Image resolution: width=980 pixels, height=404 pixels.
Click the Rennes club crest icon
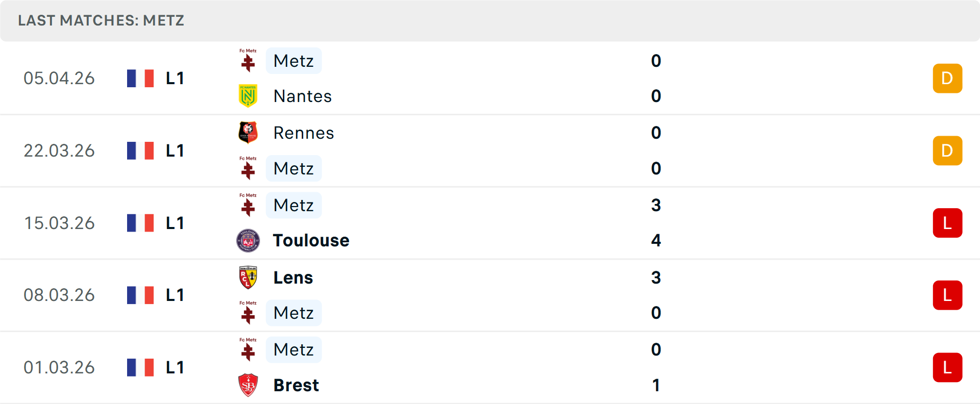pos(248,133)
